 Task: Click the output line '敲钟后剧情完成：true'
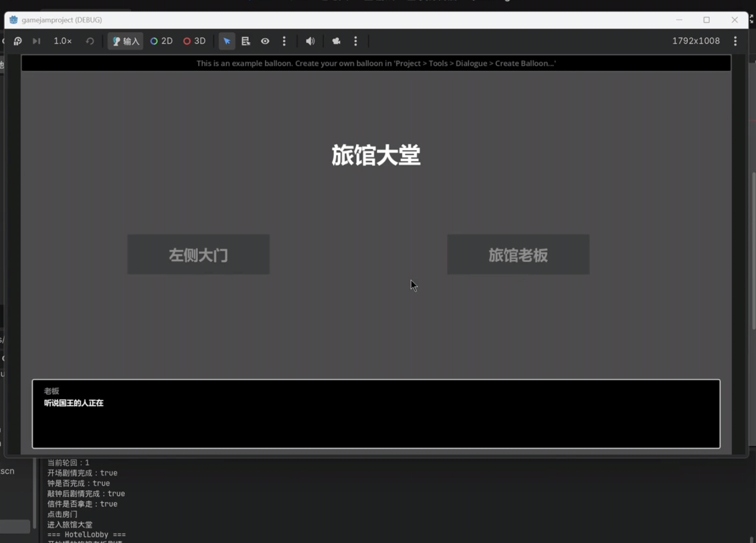tap(86, 494)
